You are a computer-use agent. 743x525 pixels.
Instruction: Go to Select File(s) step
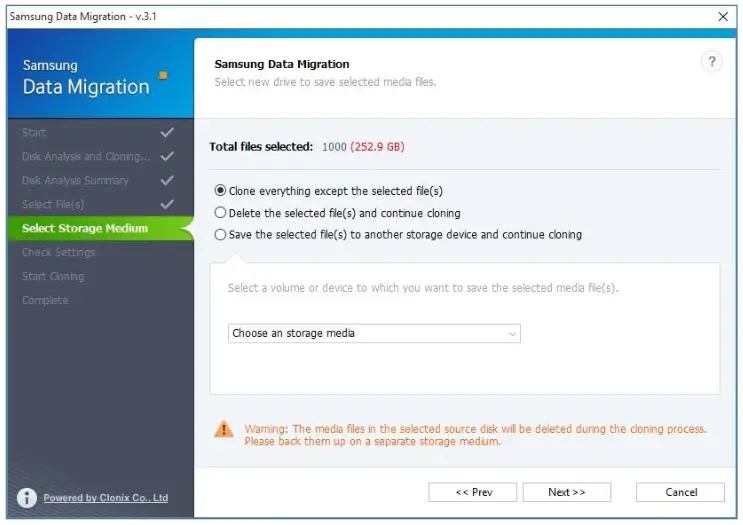(53, 204)
